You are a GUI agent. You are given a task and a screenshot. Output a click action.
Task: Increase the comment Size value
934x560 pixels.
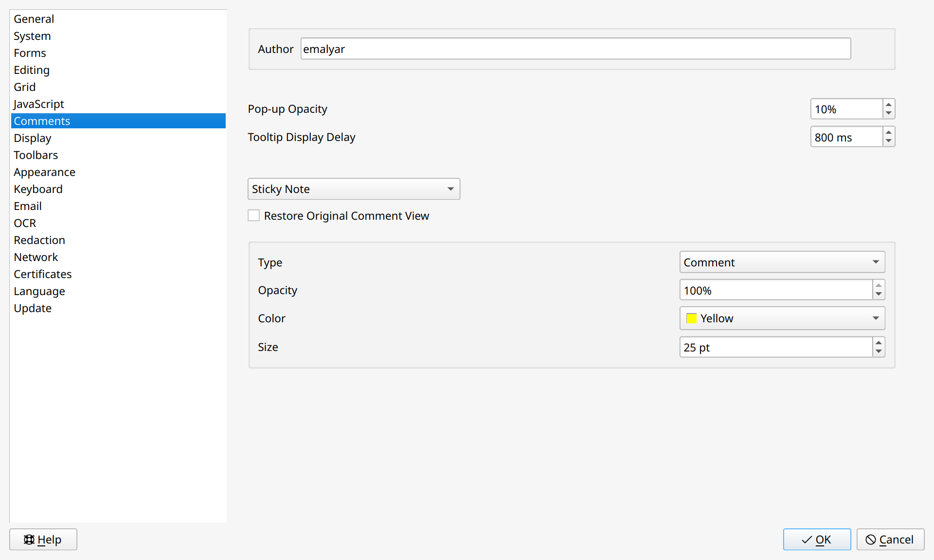[879, 343]
